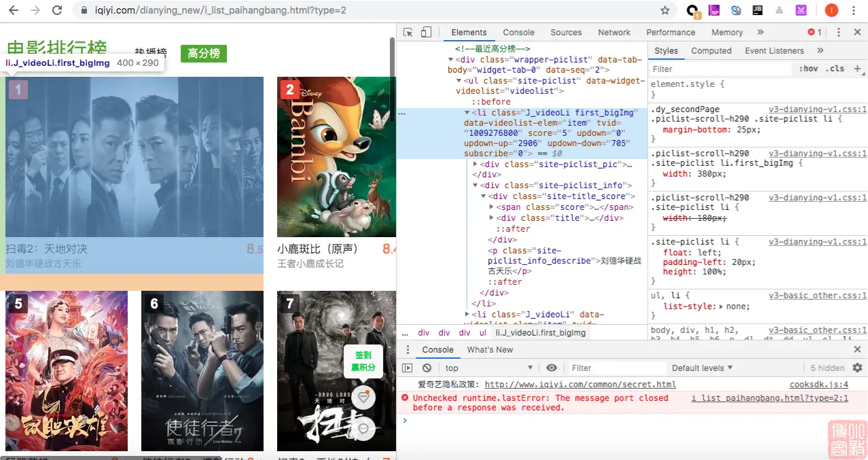868x460 pixels.
Task: Open the JB JetBrains extension
Action: click(757, 10)
